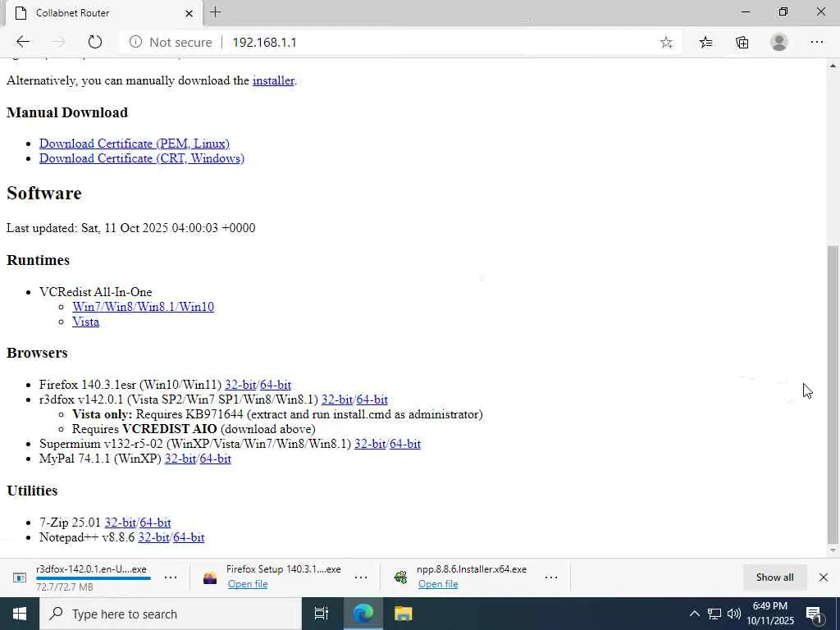Open file for Firefox Setup download
The width and height of the screenshot is (840, 630).
point(248,584)
